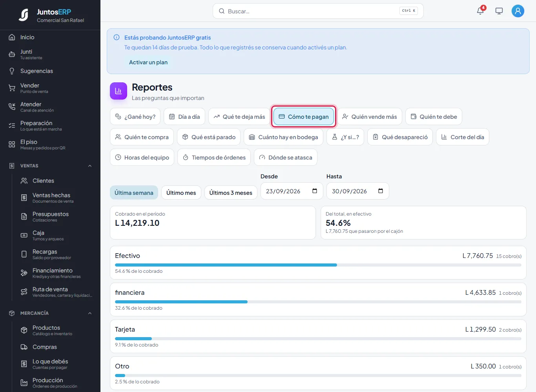Click the purple Reportes chart icon
This screenshot has width=536, height=392.
[119, 91]
